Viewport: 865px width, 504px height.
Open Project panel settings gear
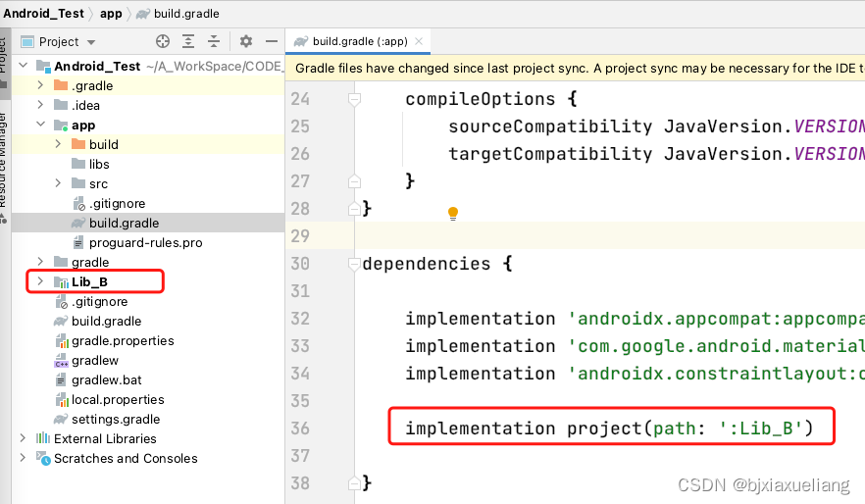(246, 41)
